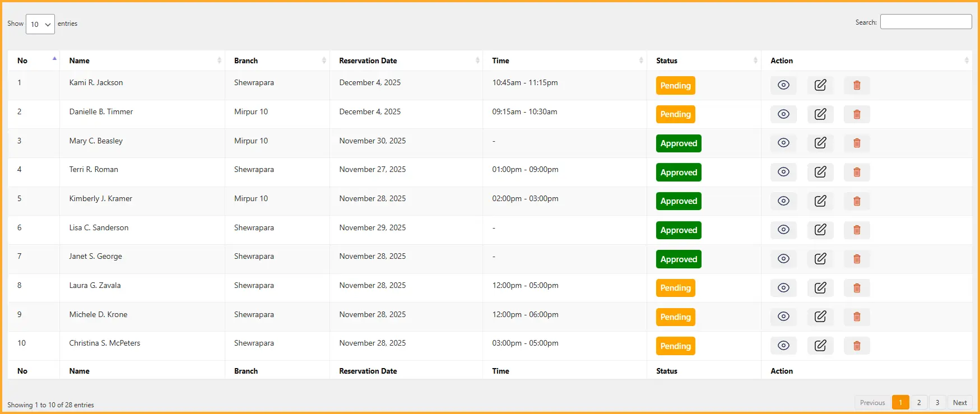Edit Danielle B. Timmer's reservation

coord(820,114)
